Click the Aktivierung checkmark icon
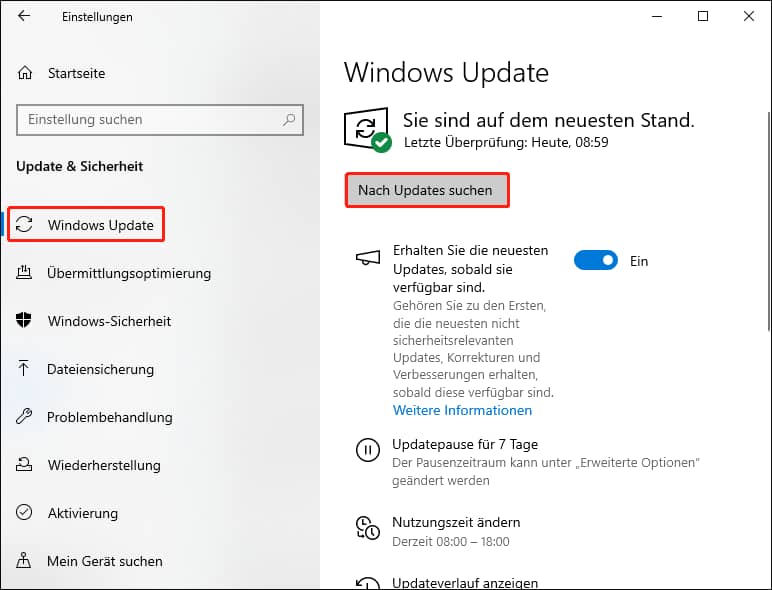772x590 pixels. [24, 512]
